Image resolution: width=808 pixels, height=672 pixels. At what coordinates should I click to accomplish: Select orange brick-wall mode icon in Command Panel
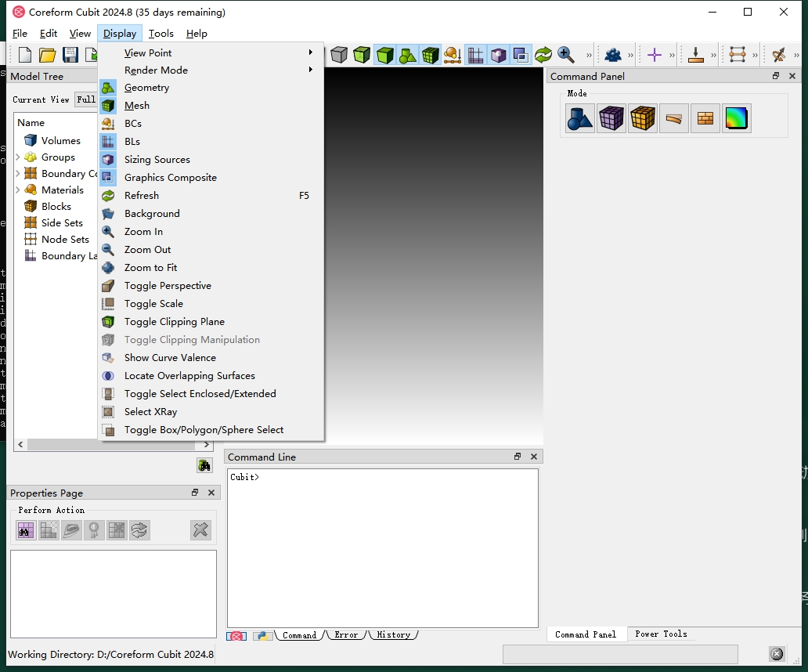pyautogui.click(x=705, y=118)
